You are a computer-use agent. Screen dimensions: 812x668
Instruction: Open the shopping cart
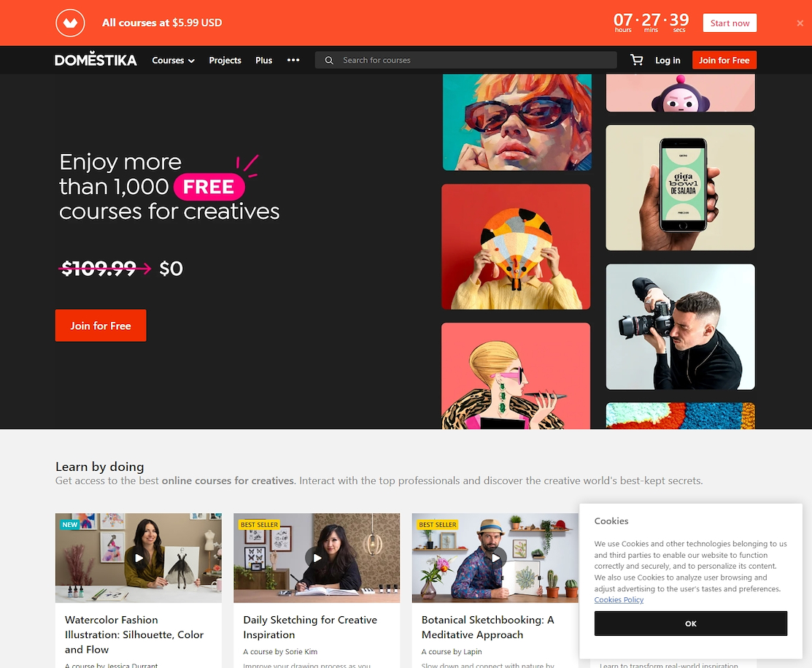[x=636, y=60]
